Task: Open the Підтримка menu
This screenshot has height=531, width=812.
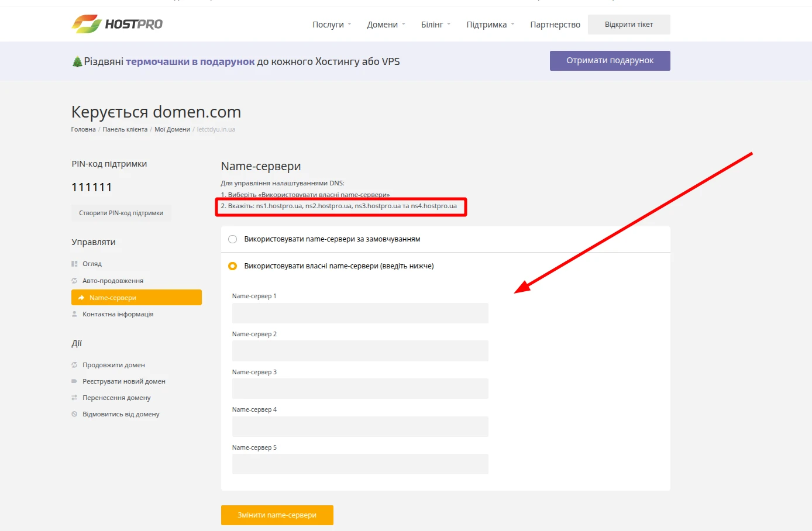Action: coord(487,25)
